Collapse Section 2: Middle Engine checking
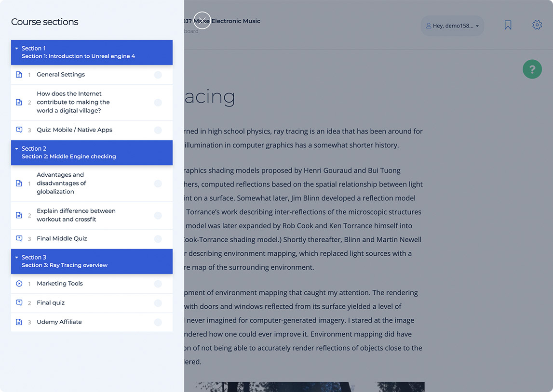553x392 pixels. point(17,149)
